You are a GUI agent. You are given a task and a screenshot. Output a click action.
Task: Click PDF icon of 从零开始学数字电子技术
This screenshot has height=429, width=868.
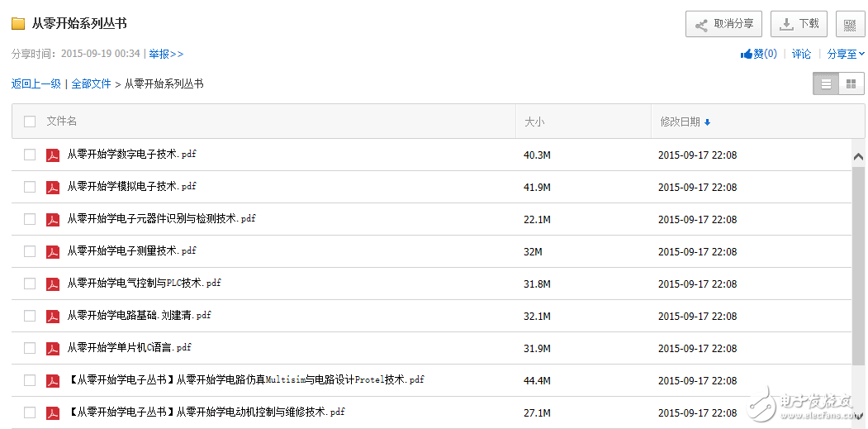(53, 155)
